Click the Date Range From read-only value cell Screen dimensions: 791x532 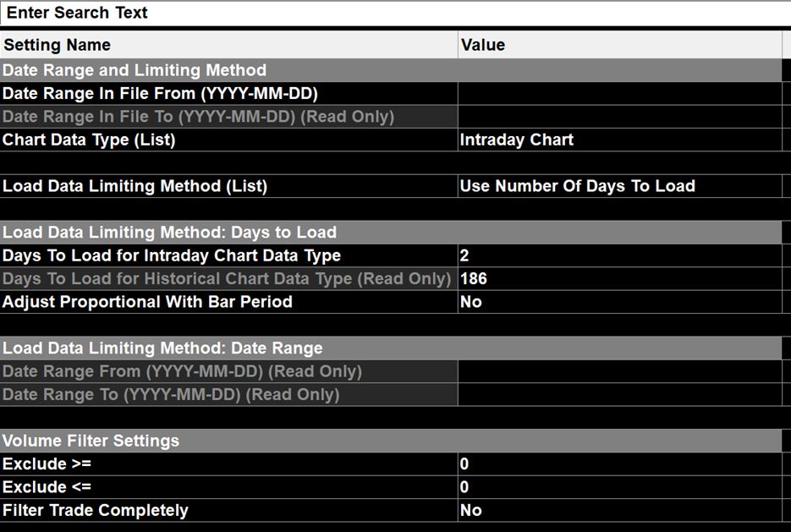tap(619, 371)
